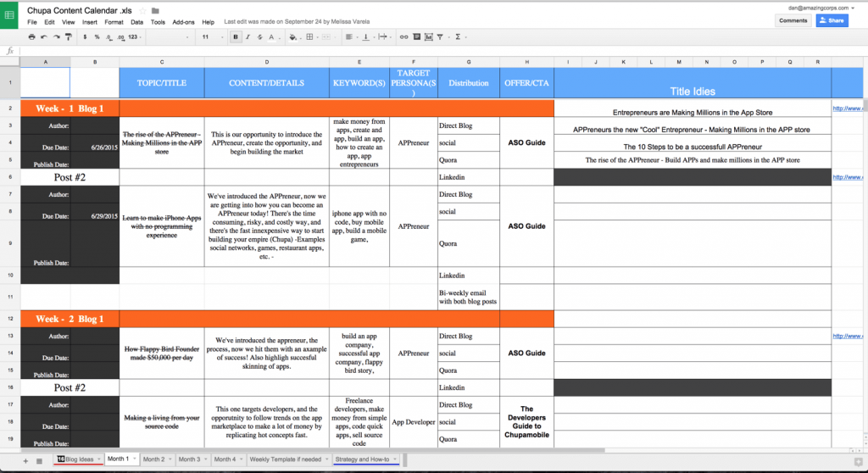Open the last edit history link

[297, 22]
